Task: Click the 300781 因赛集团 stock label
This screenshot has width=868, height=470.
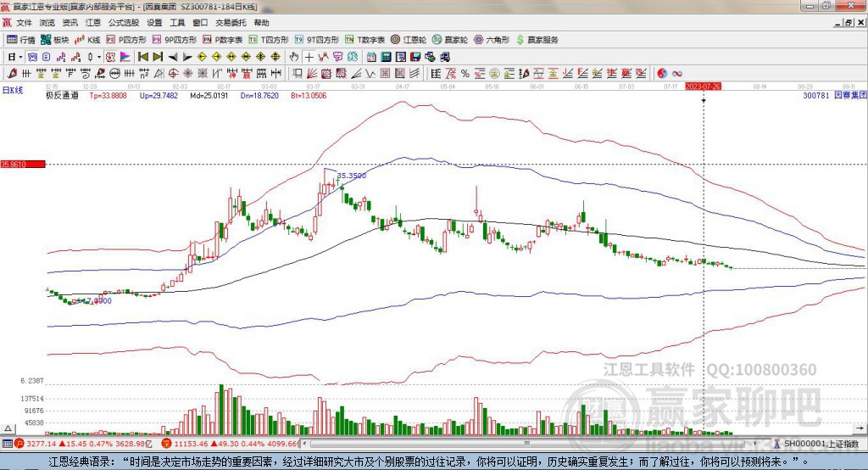Action: point(835,95)
